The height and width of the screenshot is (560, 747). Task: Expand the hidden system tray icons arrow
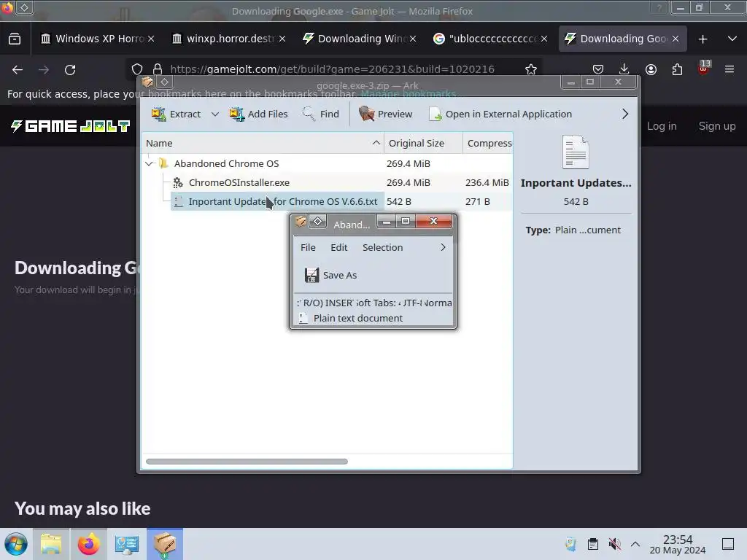pos(635,544)
